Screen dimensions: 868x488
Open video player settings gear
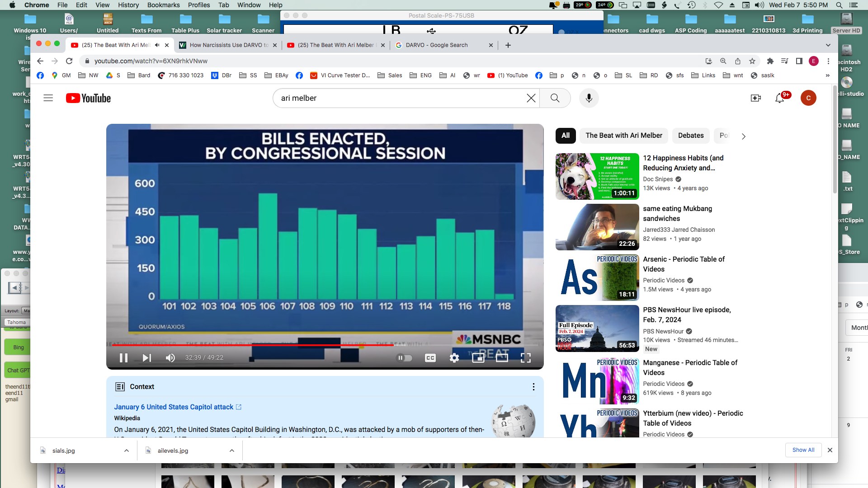(x=454, y=358)
